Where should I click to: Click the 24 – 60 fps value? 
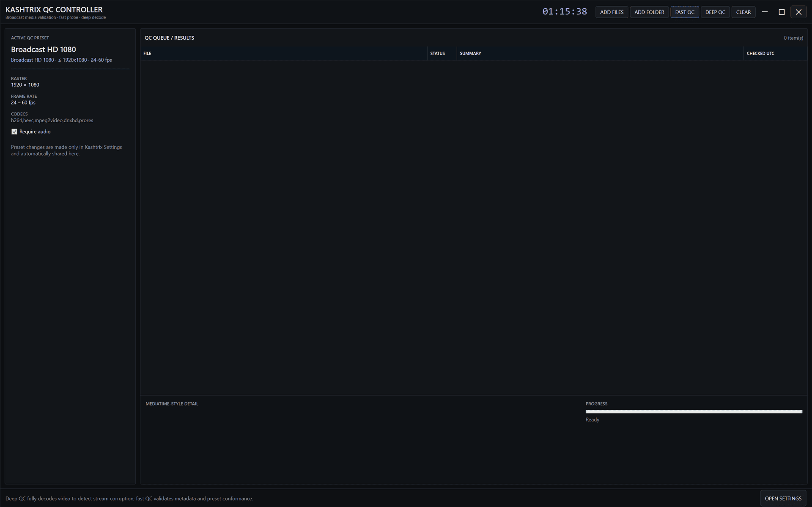tap(23, 103)
